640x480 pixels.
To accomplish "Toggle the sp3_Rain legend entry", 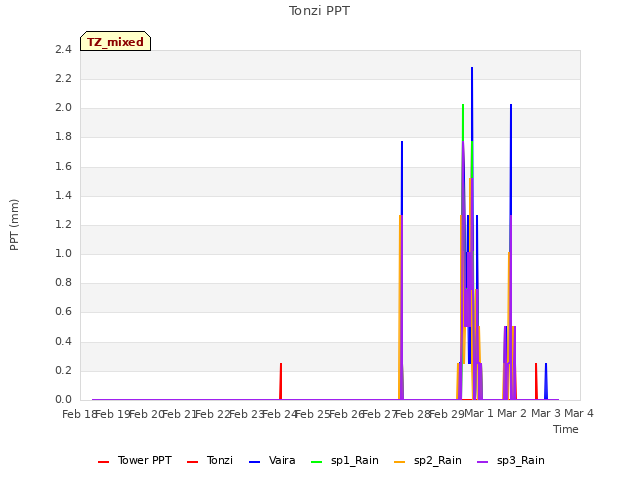I will click(x=511, y=461).
